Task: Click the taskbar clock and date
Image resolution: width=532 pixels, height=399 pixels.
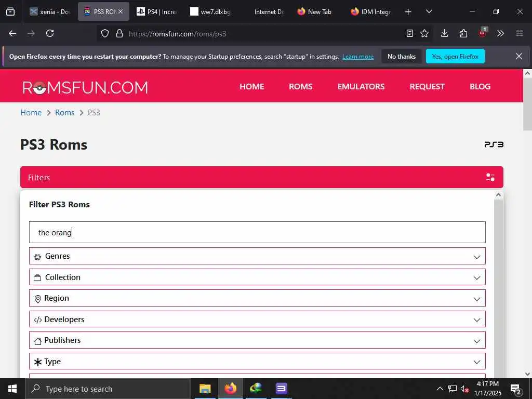Action: 487,389
